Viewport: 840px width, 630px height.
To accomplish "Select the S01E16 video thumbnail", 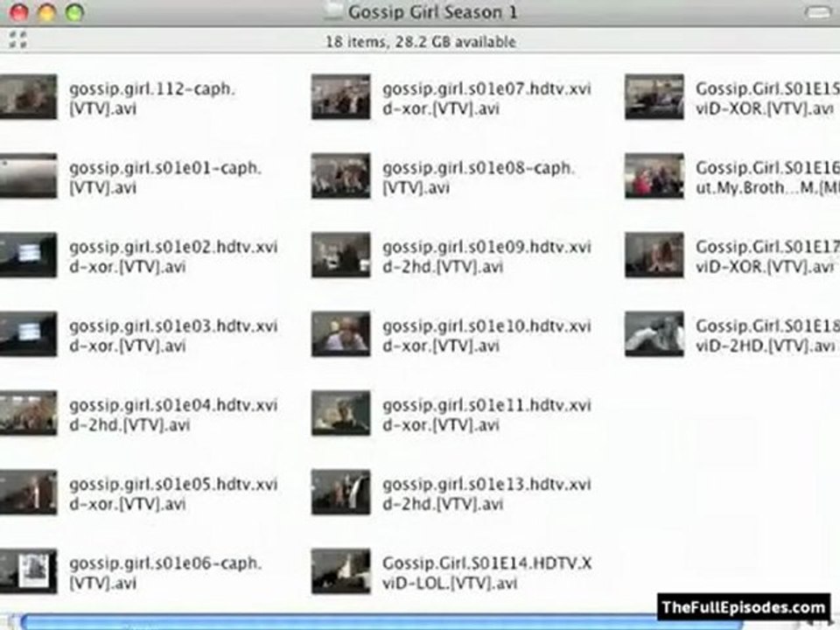I will pos(654,176).
